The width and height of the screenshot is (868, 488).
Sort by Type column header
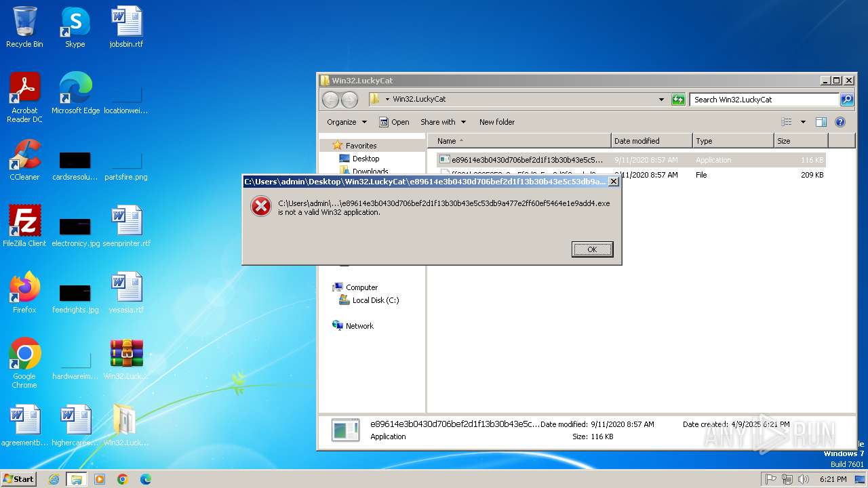733,141
